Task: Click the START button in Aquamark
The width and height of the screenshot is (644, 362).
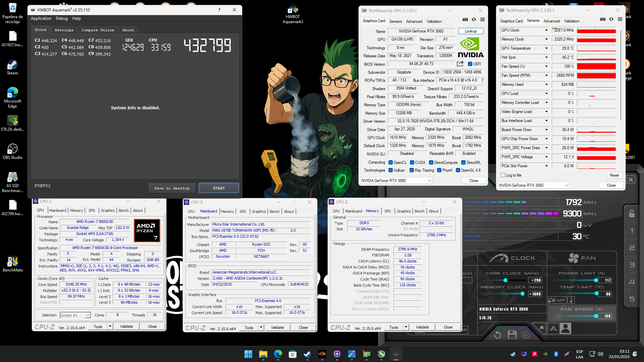Action: coord(219,188)
